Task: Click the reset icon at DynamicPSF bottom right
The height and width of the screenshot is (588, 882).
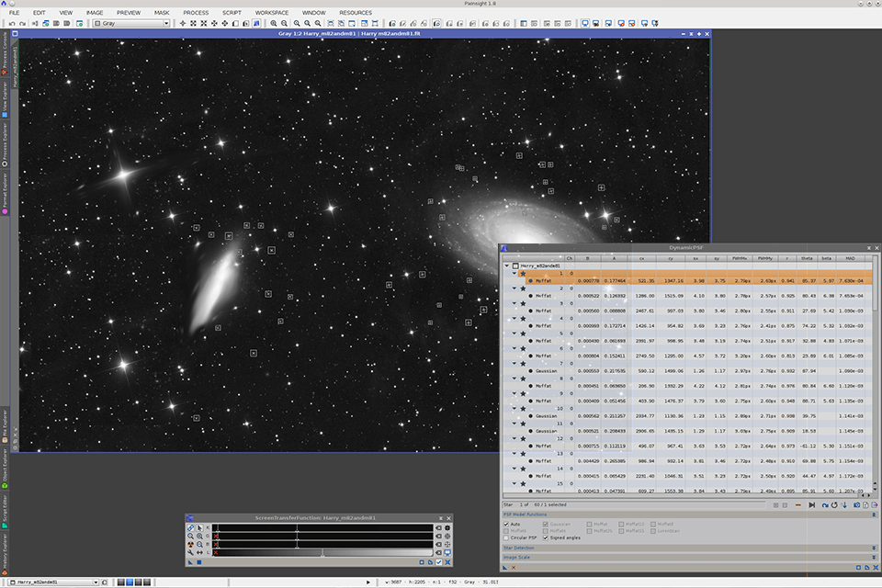Action: 876,568
